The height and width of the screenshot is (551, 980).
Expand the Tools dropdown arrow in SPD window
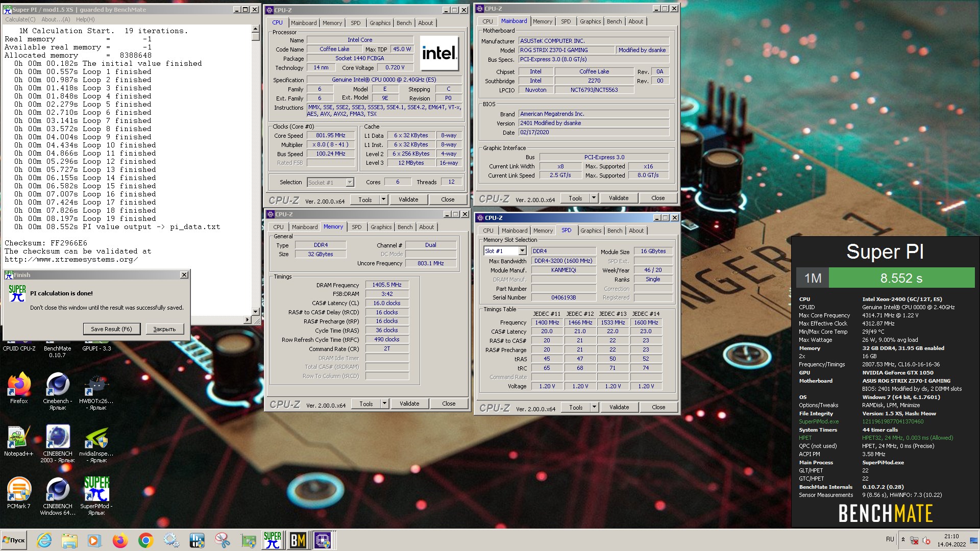(594, 407)
